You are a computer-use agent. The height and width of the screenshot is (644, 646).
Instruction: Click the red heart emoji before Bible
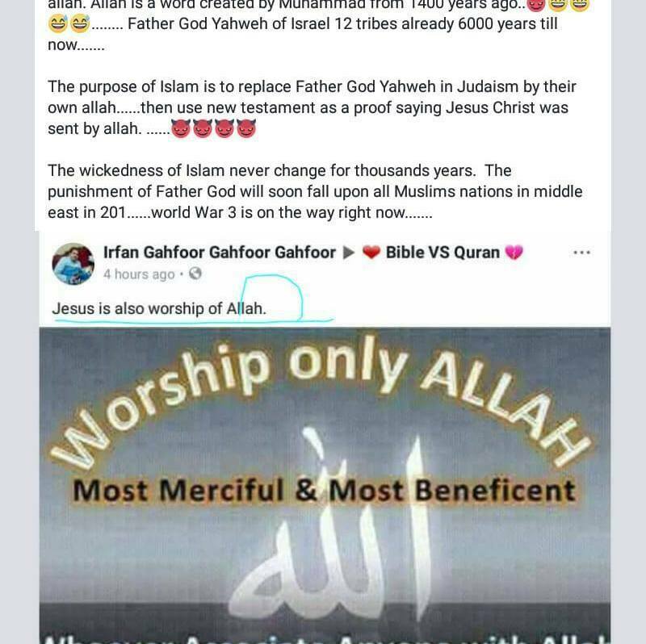click(371, 253)
